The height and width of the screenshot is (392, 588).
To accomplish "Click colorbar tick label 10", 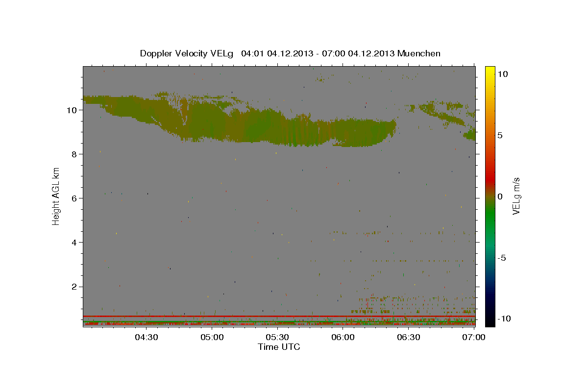I will click(x=502, y=74).
